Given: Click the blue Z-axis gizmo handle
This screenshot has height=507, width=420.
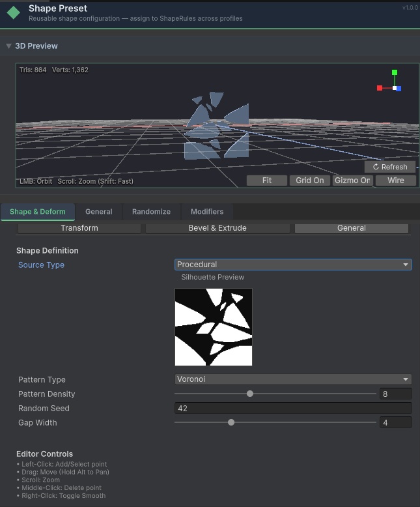Looking at the screenshot, I should (x=399, y=89).
